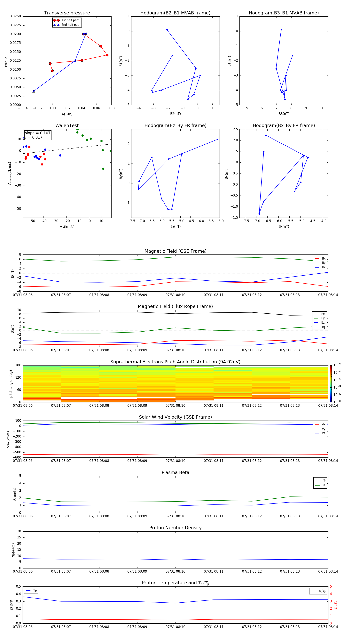Click topmost point in B3_B1 hodogram
This screenshot has height=644, width=351.
(x=281, y=30)
